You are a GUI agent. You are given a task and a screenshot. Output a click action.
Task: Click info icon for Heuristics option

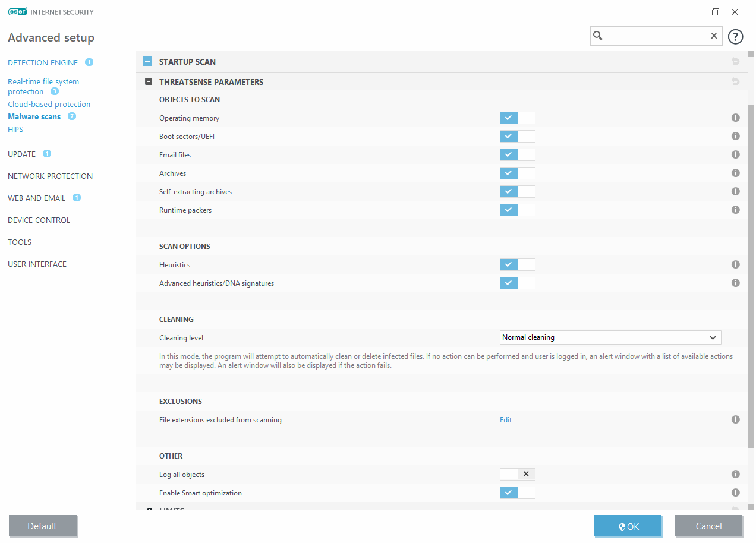(735, 265)
